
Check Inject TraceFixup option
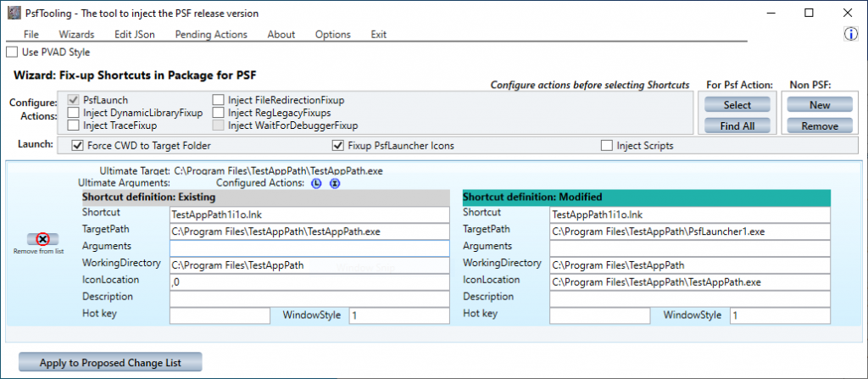(x=73, y=125)
